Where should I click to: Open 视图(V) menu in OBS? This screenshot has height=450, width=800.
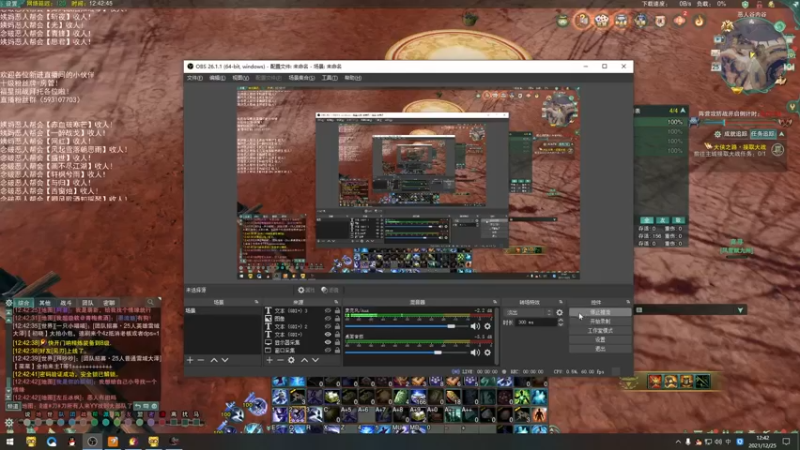[241, 78]
